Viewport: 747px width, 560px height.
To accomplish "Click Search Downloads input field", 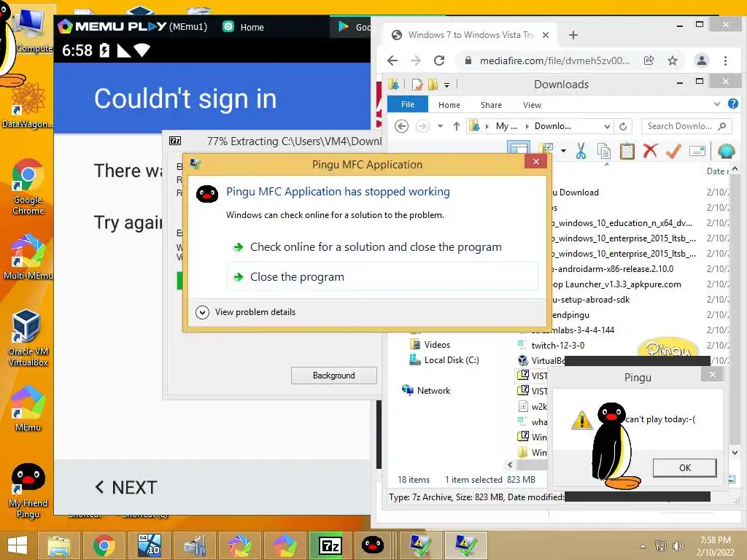I will (x=686, y=126).
